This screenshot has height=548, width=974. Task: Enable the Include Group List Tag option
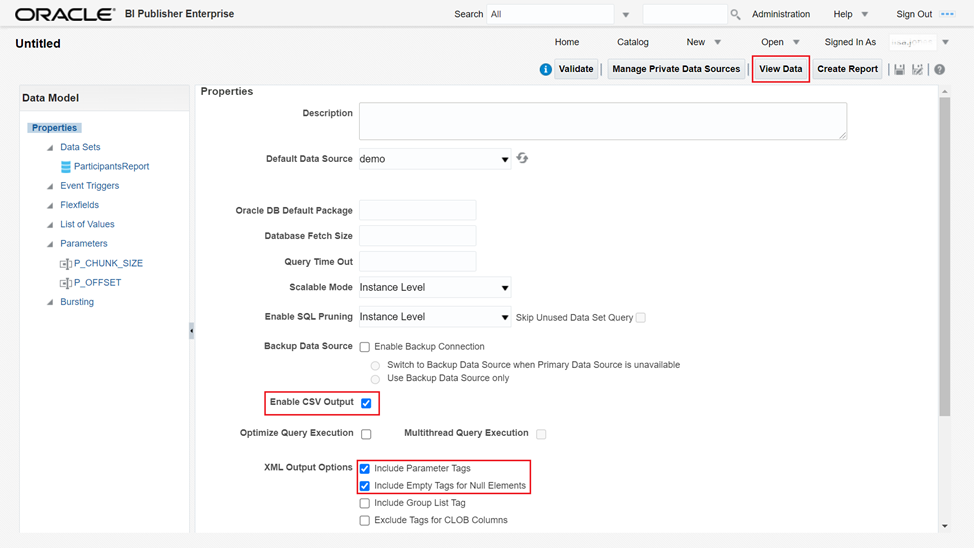tap(365, 504)
